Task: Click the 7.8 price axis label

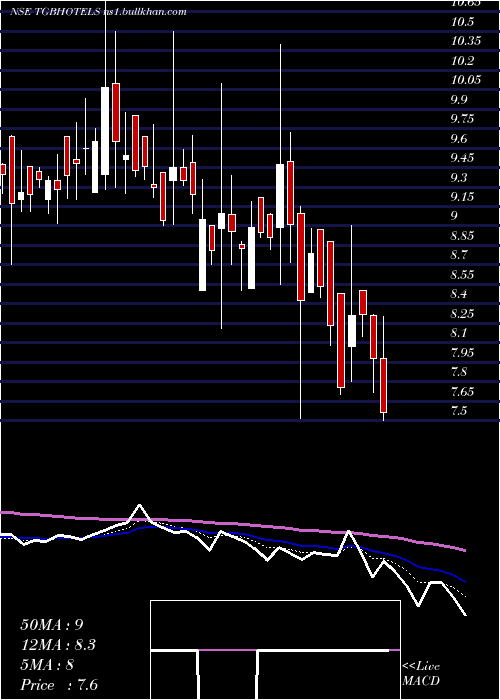Action: (x=459, y=372)
